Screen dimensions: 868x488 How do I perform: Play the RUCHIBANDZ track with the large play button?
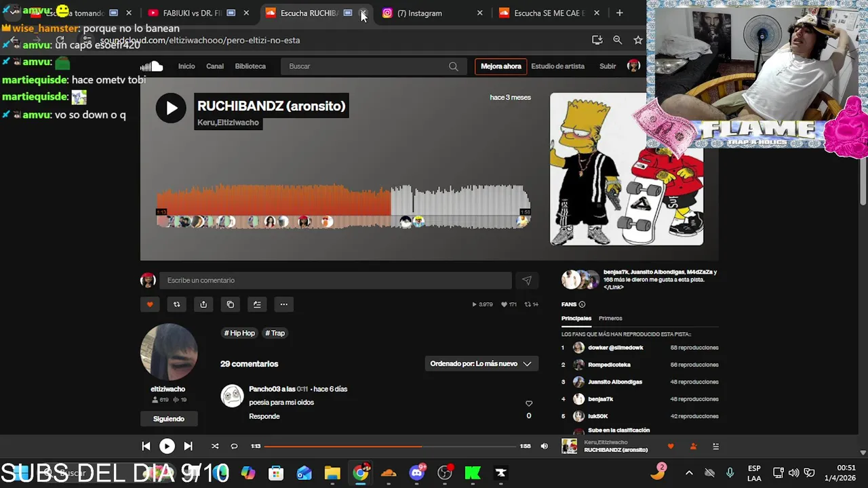click(171, 108)
